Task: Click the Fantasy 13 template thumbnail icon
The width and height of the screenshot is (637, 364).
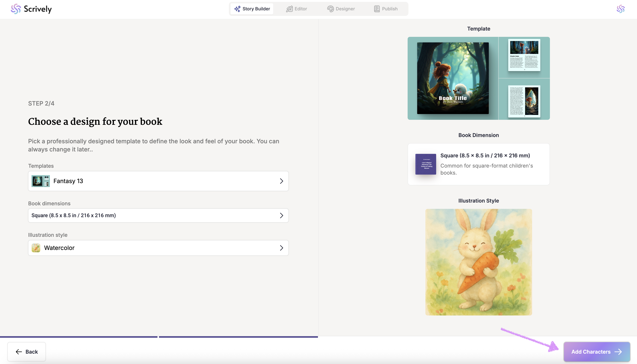Action: tap(41, 181)
